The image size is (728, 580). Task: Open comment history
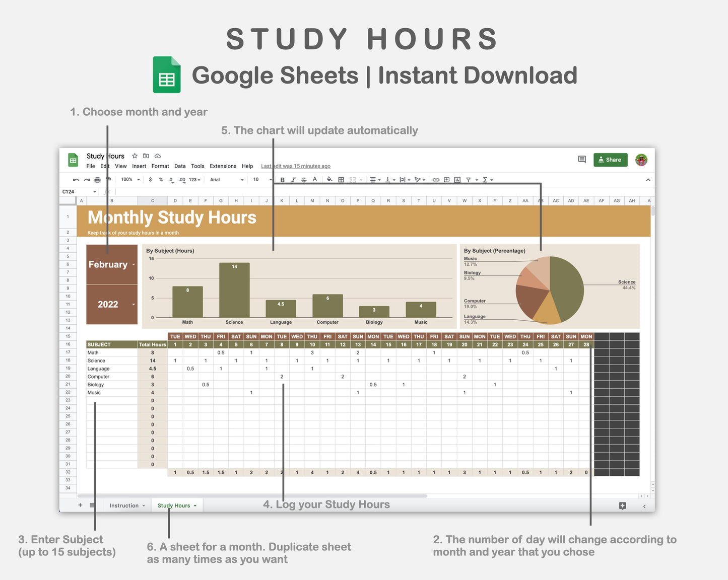pyautogui.click(x=581, y=160)
